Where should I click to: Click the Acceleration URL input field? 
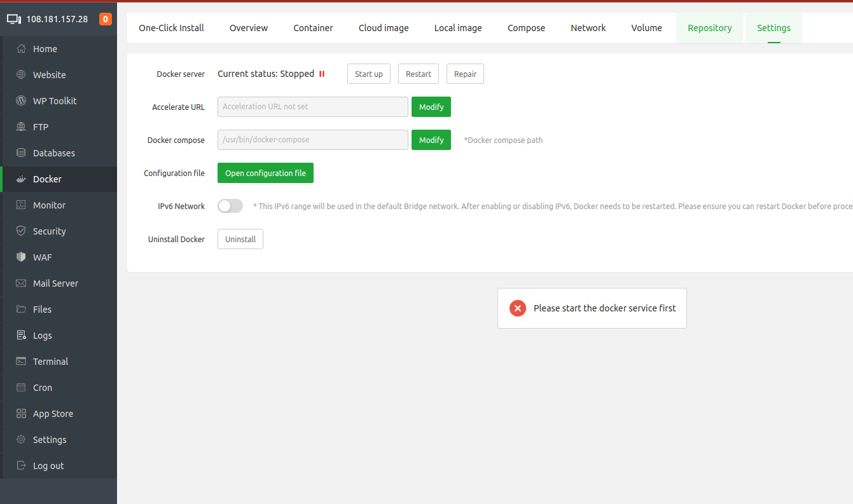(313, 107)
